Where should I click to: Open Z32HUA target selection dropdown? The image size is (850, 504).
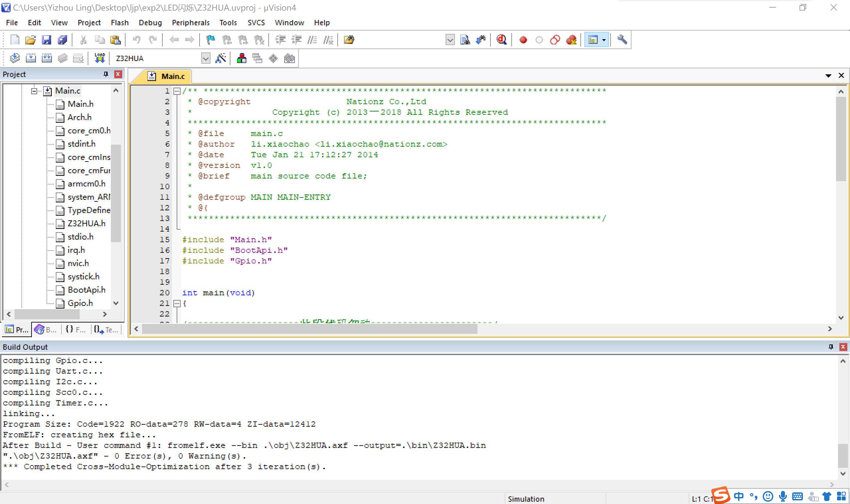(206, 58)
